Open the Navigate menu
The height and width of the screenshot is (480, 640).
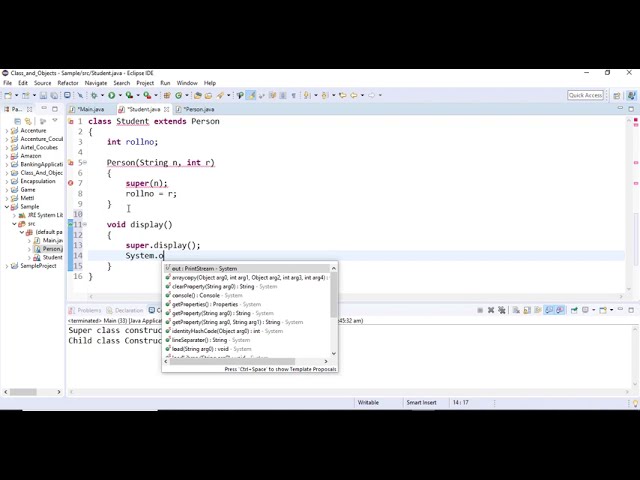click(x=96, y=83)
